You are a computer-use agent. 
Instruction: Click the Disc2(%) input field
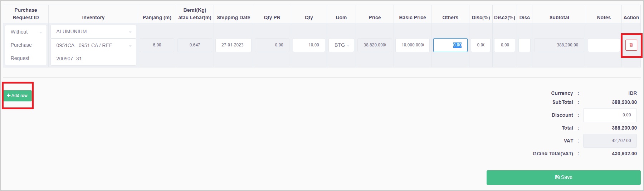[x=504, y=45]
